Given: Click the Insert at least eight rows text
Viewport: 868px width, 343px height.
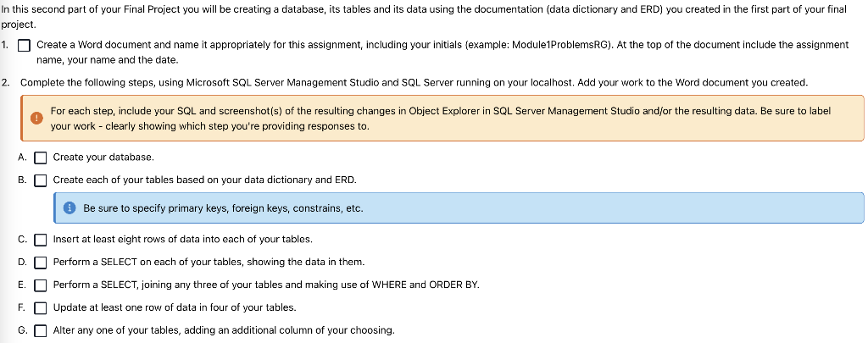Looking at the screenshot, I should (183, 240).
